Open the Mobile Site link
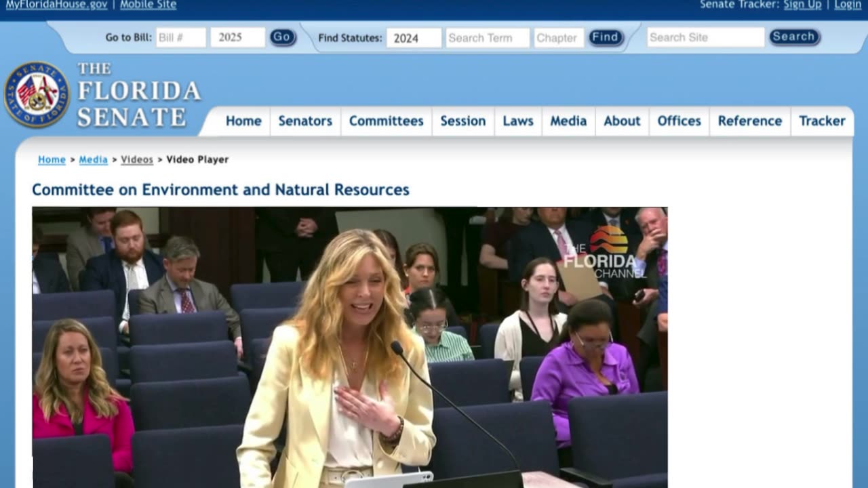 (x=148, y=5)
